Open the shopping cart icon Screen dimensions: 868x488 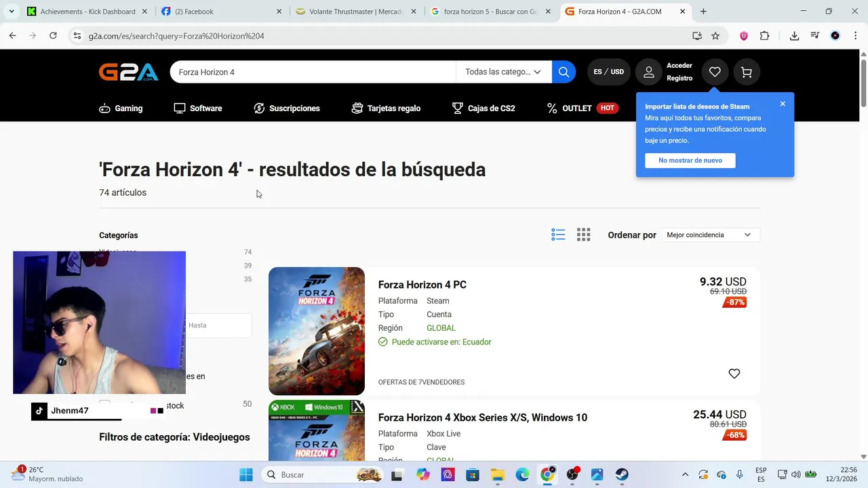(x=747, y=72)
